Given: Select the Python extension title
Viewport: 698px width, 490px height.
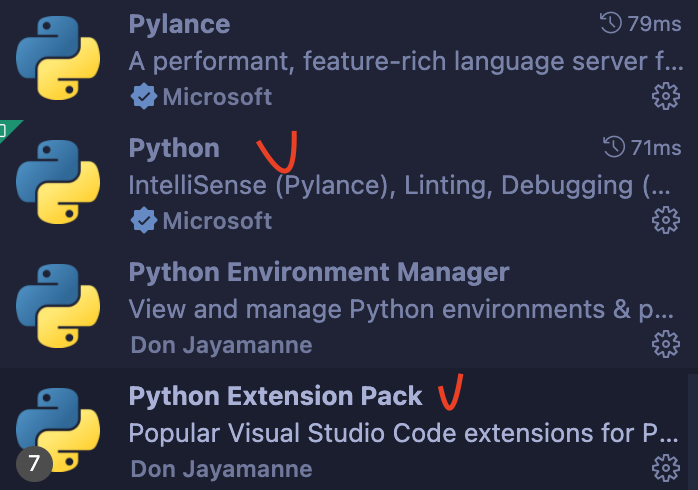Looking at the screenshot, I should pyautogui.click(x=174, y=149).
